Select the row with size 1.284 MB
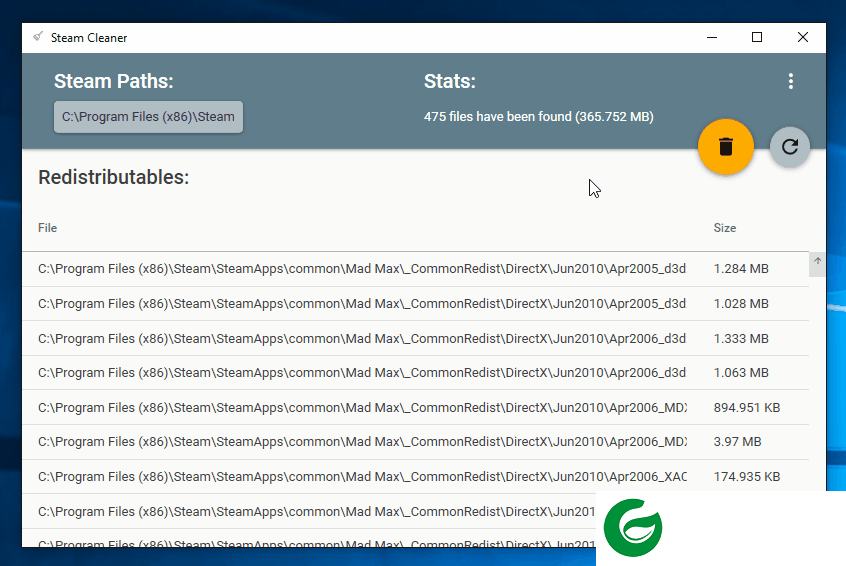Image resolution: width=846 pixels, height=566 pixels. coord(415,269)
